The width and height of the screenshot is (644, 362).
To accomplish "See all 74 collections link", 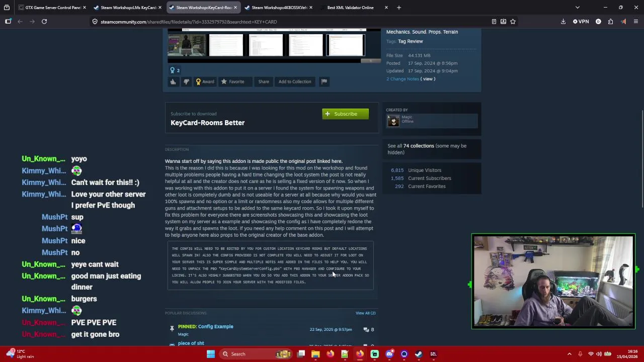I will pos(427,149).
